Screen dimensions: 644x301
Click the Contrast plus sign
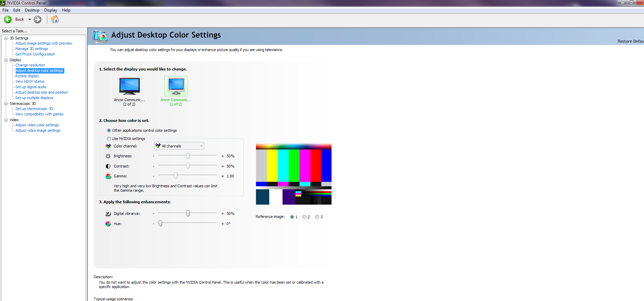click(223, 166)
